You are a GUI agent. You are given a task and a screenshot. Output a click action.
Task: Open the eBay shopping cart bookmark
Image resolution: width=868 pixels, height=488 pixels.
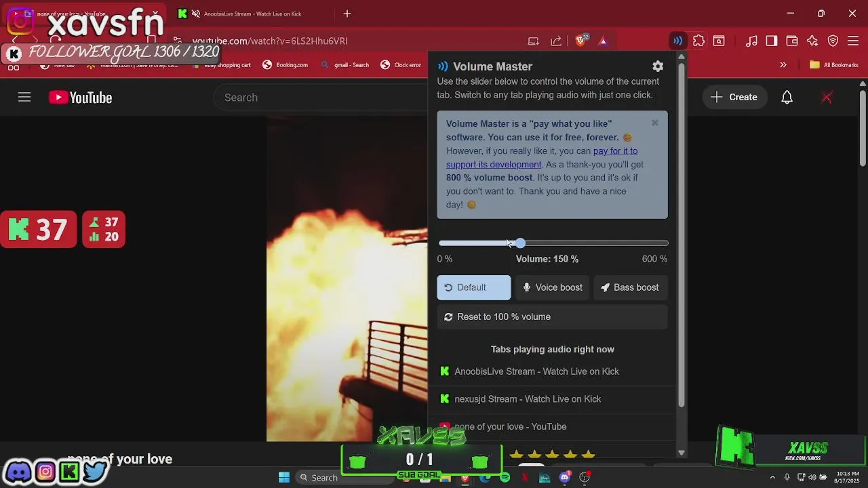click(x=222, y=65)
